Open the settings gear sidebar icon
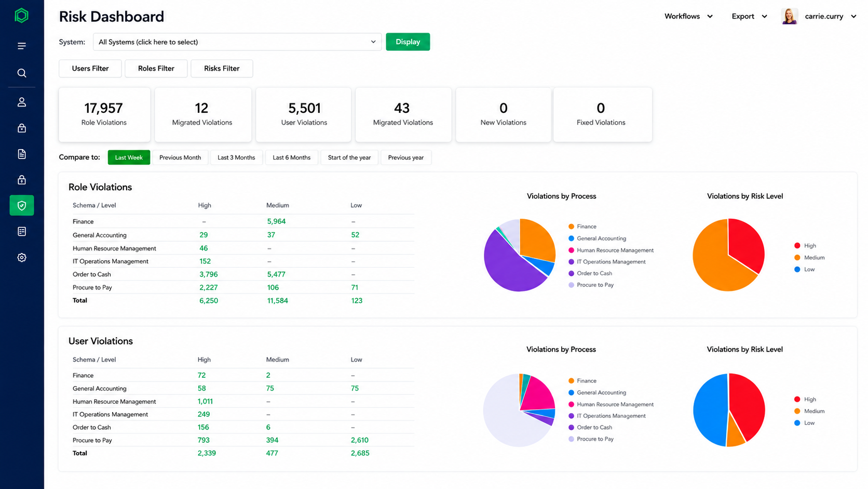This screenshot has height=489, width=868. click(22, 257)
